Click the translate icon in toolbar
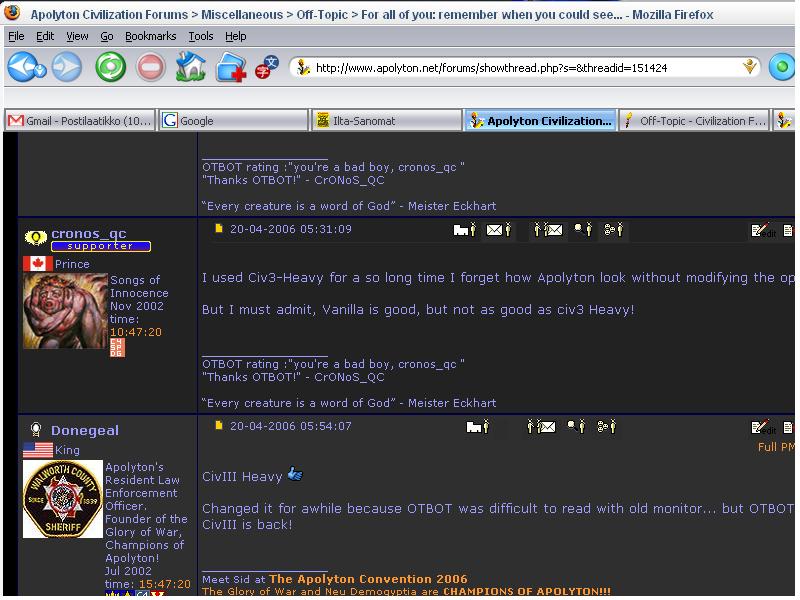 [266, 68]
